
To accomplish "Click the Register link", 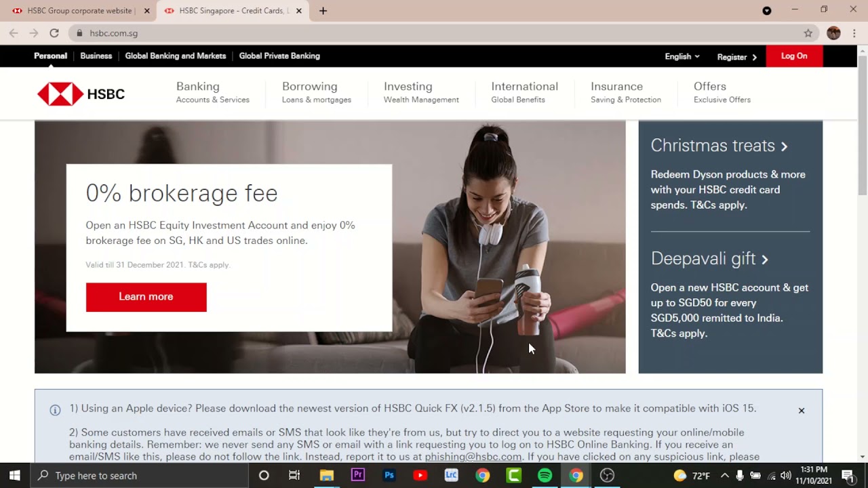I will pyautogui.click(x=736, y=57).
